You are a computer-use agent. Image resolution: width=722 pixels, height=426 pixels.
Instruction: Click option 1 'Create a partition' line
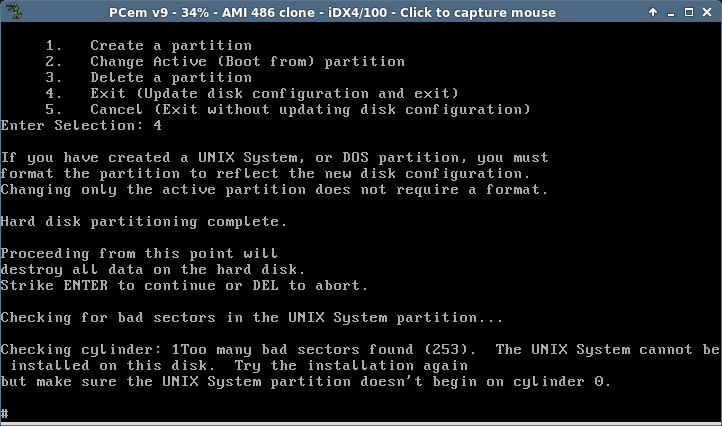coord(148,46)
